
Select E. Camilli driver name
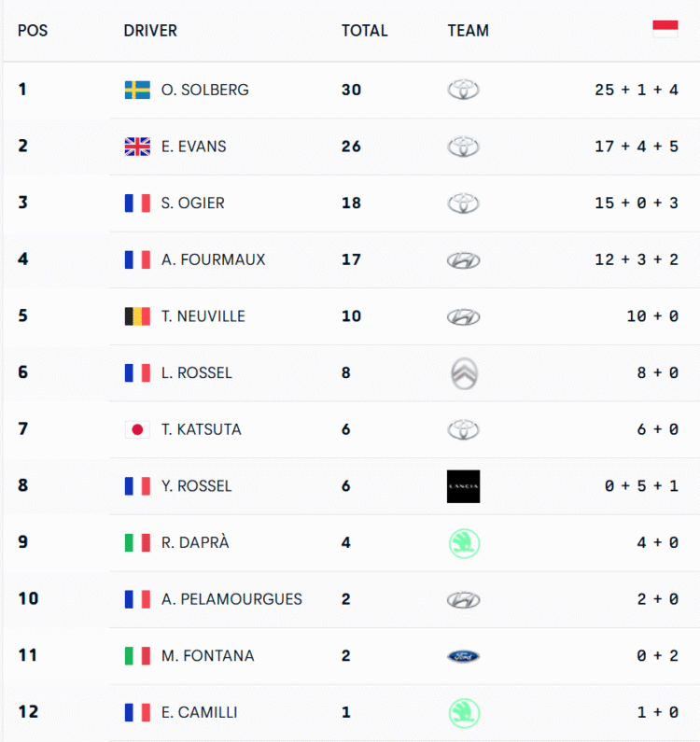tap(199, 712)
